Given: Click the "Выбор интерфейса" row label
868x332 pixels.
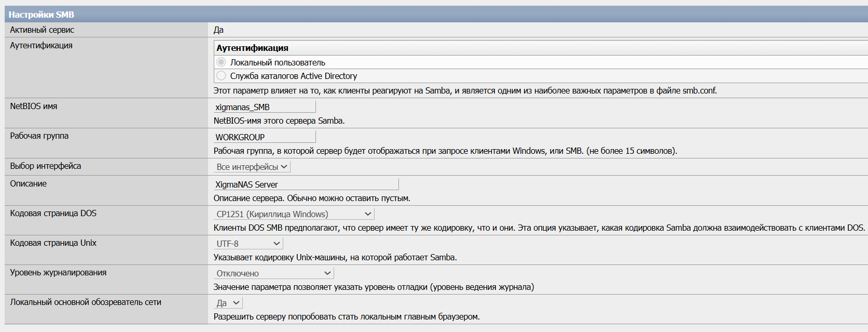Looking at the screenshot, I should pos(46,166).
